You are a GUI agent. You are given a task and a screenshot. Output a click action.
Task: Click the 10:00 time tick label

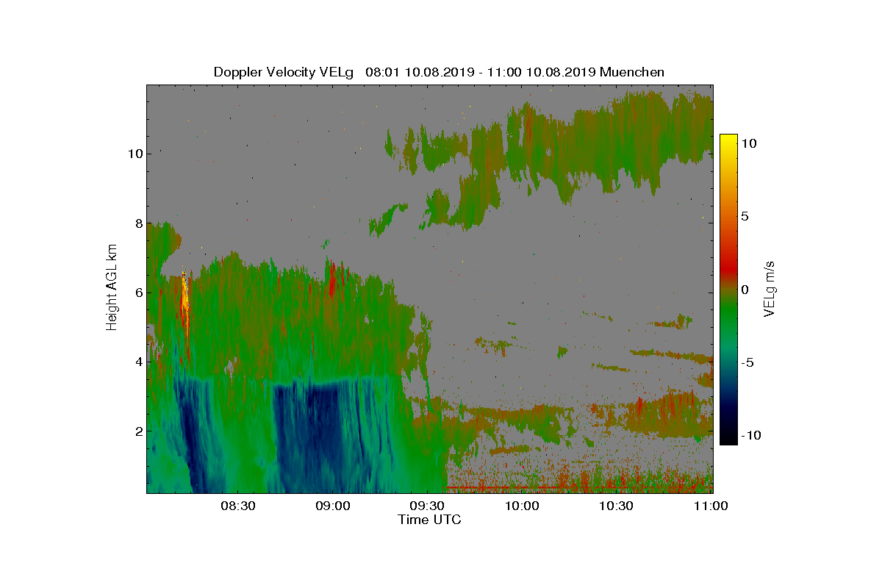point(521,506)
